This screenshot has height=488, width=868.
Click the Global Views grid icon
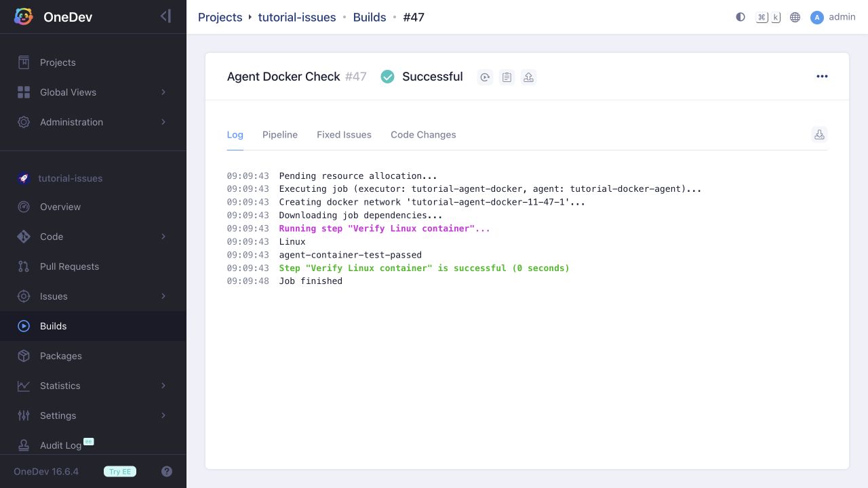[24, 92]
